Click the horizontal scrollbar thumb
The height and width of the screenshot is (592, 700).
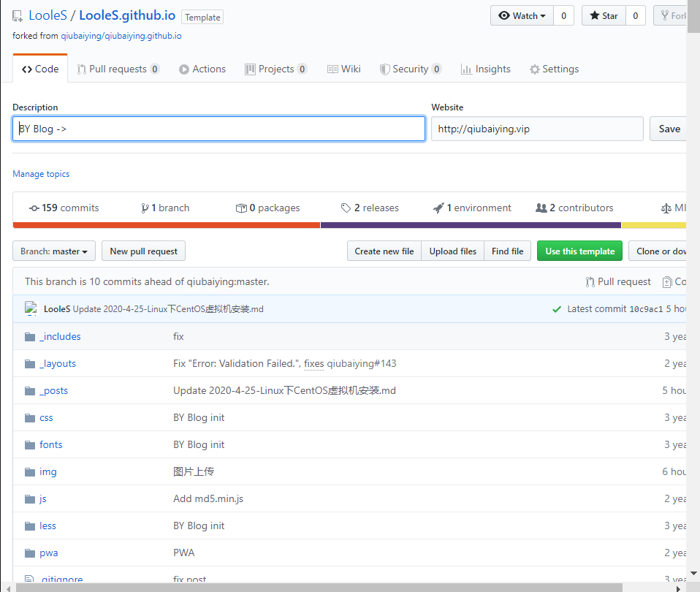pyautogui.click(x=319, y=588)
